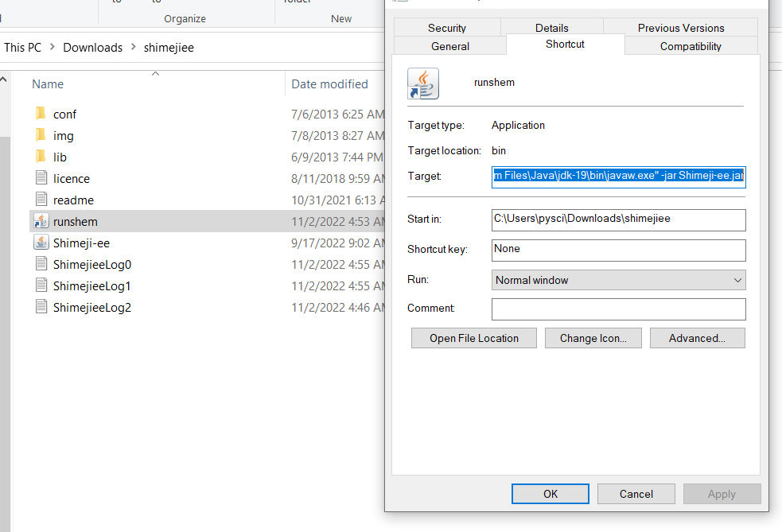Click the large Java shortcut icon in Properties dialog
Screen dimensions: 782x532
(x=423, y=83)
